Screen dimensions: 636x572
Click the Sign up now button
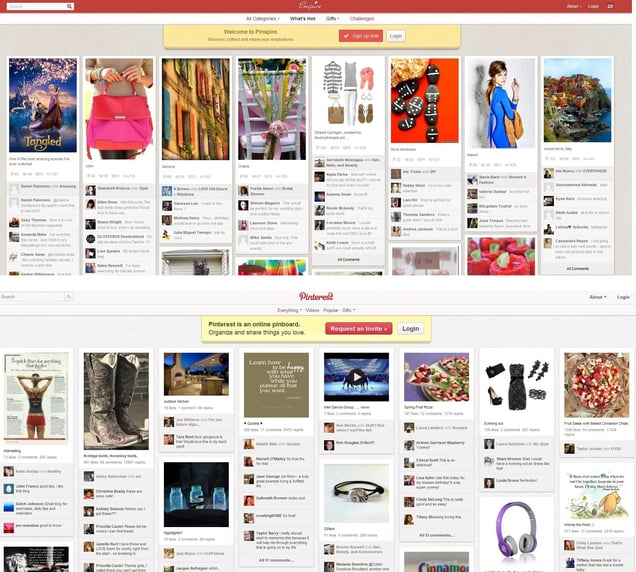[361, 36]
